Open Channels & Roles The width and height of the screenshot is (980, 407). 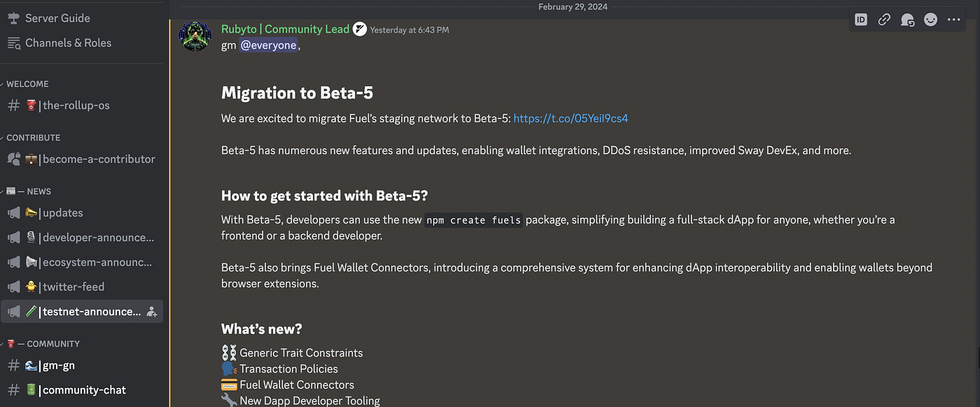[x=68, y=43]
